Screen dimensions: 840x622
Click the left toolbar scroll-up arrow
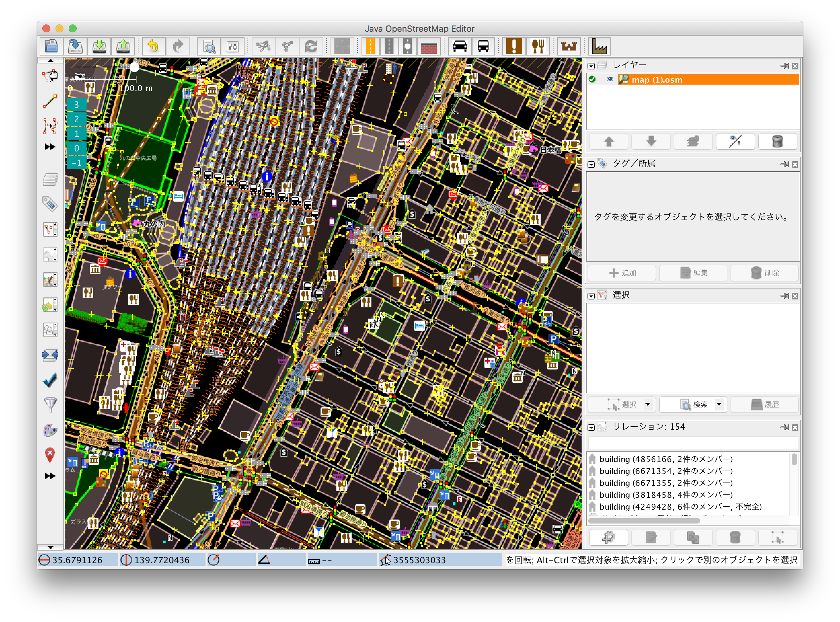(50, 60)
